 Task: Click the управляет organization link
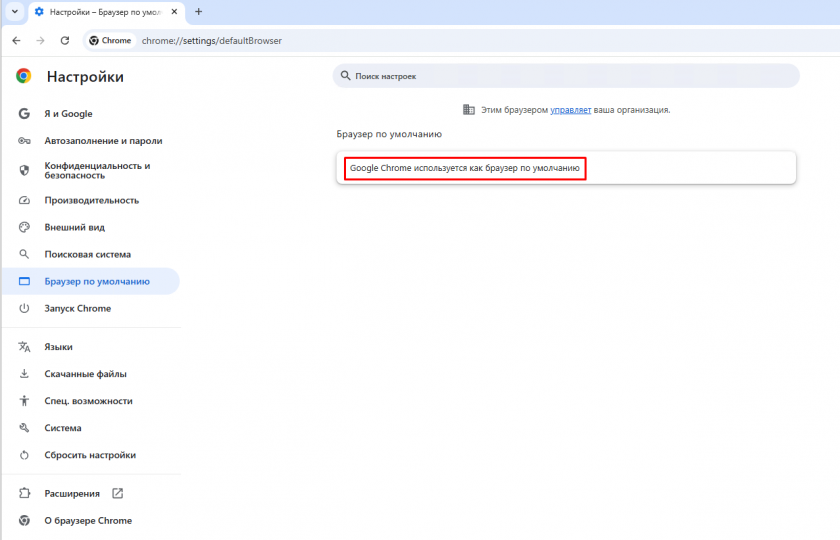tap(570, 110)
